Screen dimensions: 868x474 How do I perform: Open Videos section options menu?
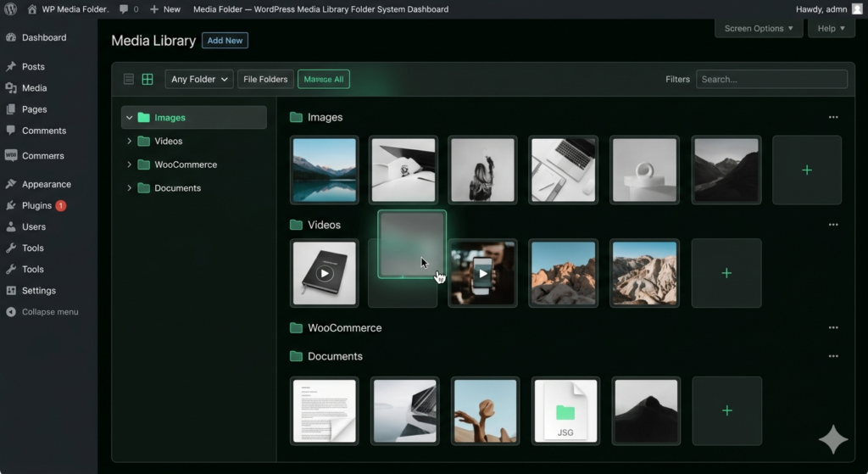pyautogui.click(x=833, y=225)
